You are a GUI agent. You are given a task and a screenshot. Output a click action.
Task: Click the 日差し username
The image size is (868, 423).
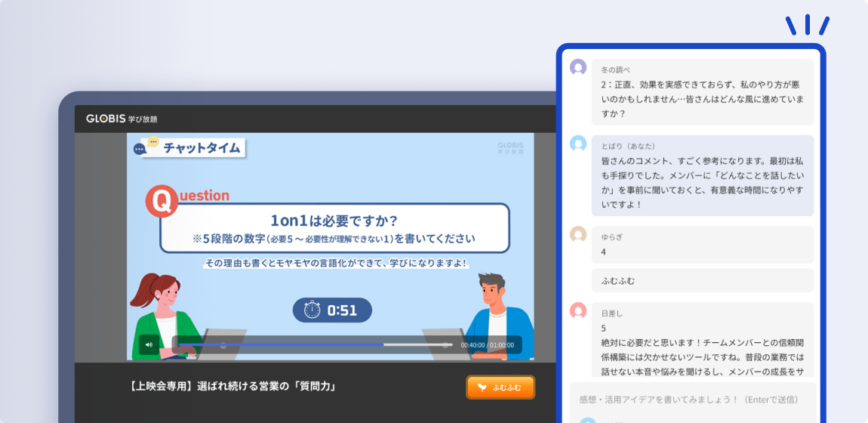(612, 313)
